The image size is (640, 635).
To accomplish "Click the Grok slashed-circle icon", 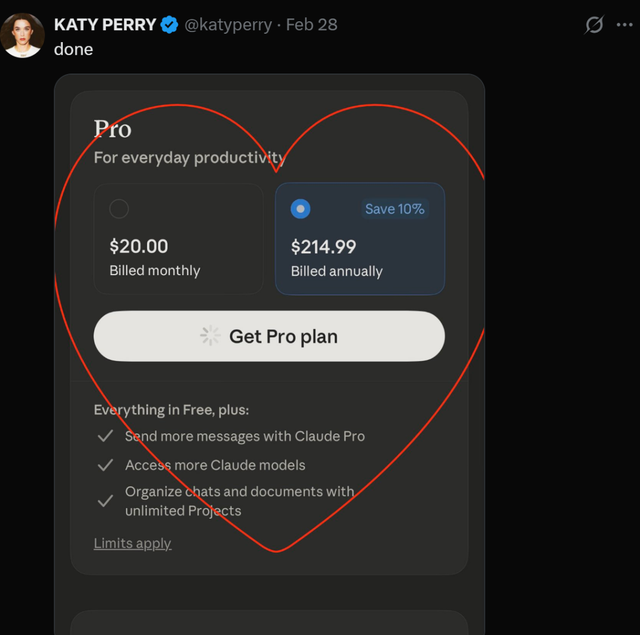I will point(594,24).
